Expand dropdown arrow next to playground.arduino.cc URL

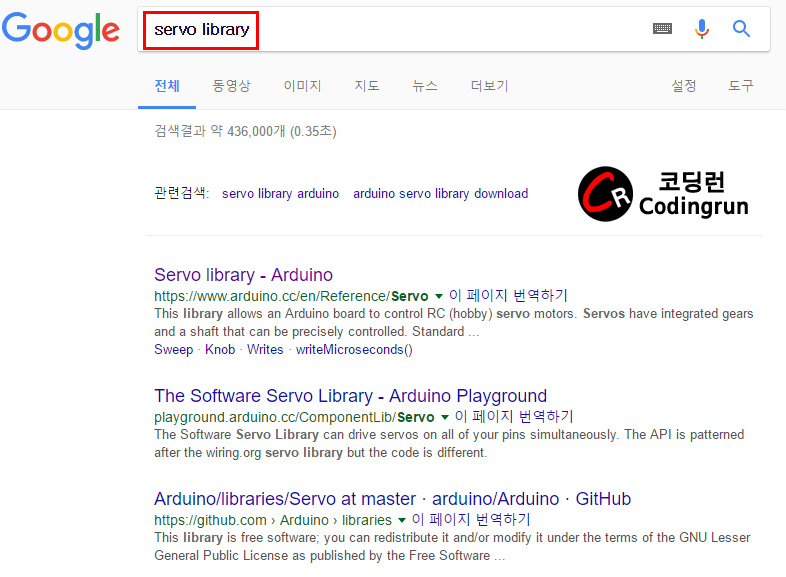[x=445, y=417]
